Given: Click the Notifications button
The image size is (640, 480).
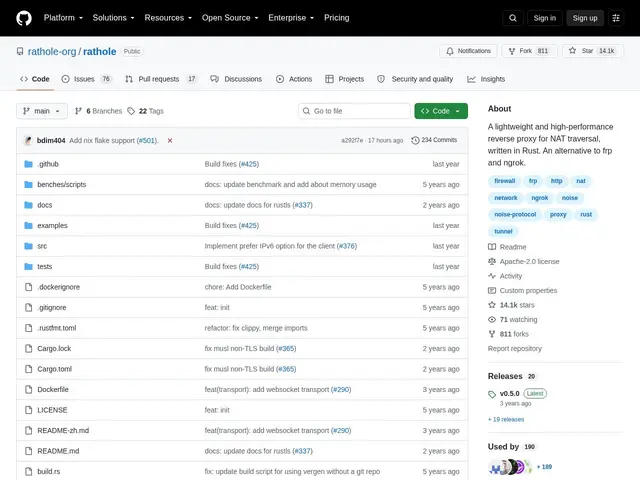Looking at the screenshot, I should point(468,51).
